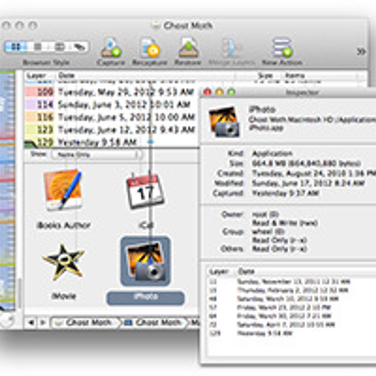
Task: Select the iBooks Author application icon
Action: click(x=63, y=191)
